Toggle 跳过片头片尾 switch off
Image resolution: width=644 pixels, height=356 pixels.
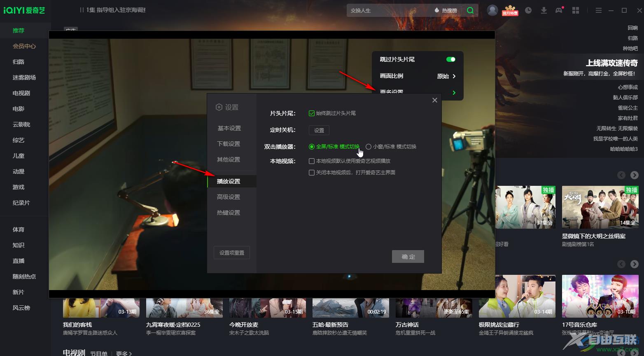[x=451, y=59]
